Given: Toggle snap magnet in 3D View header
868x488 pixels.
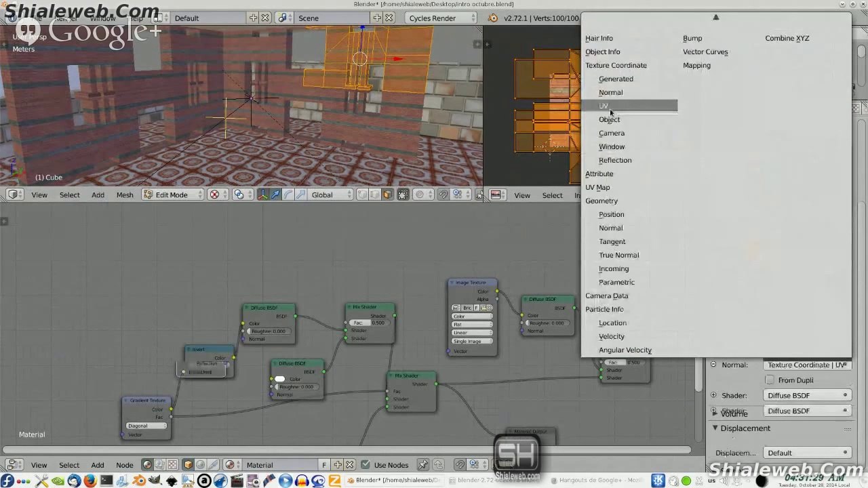Looking at the screenshot, I should 443,195.
